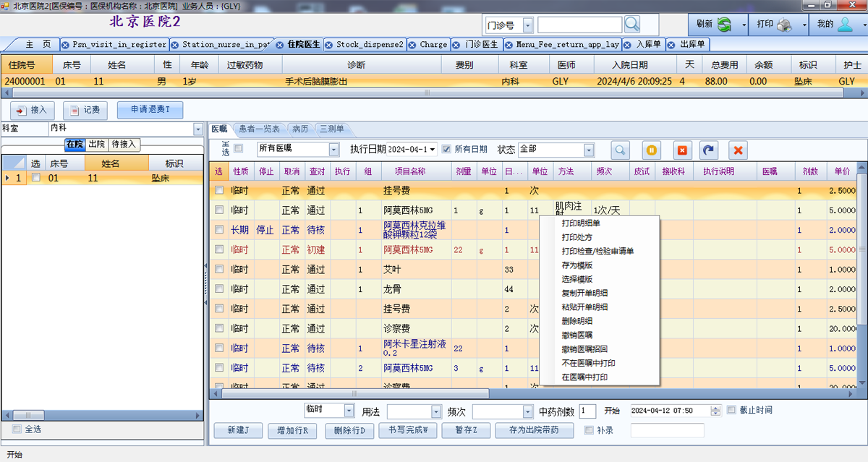Open the 临时 order type dropdown
This screenshot has width=868, height=462.
click(349, 411)
